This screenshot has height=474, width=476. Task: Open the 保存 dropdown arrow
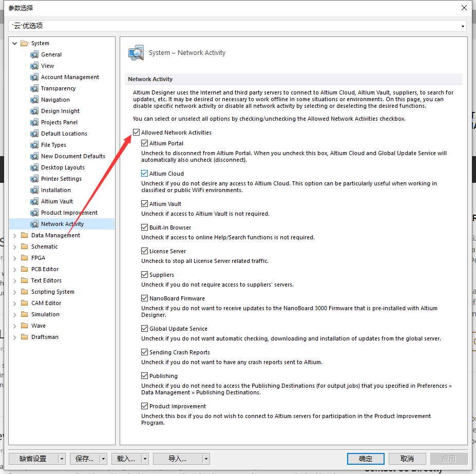pos(104,459)
